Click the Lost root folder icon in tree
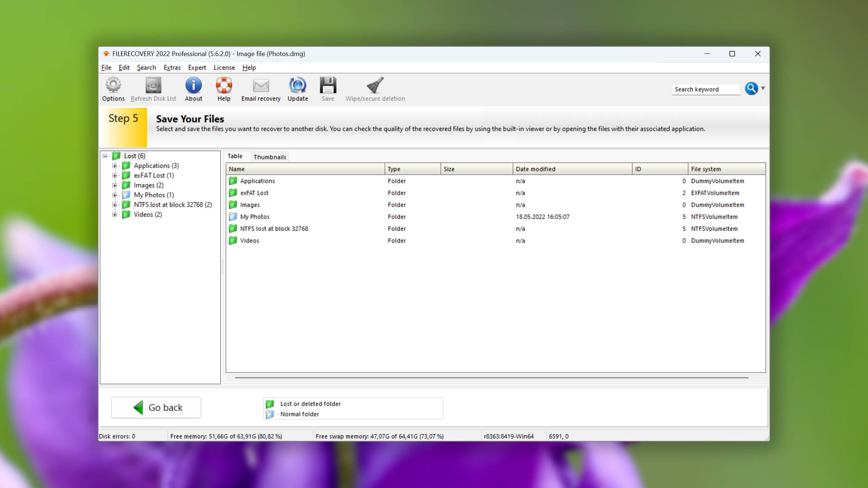Screen dimensions: 868x488 tap(116, 156)
